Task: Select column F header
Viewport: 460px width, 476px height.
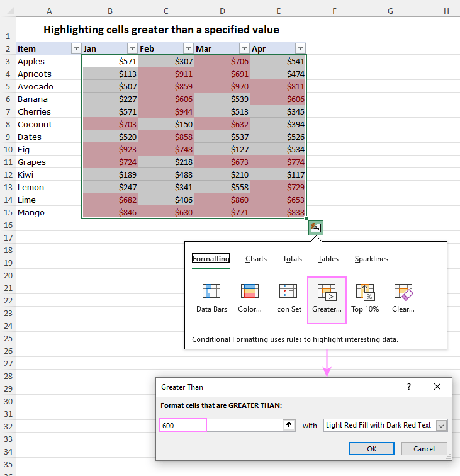Action: coord(334,11)
